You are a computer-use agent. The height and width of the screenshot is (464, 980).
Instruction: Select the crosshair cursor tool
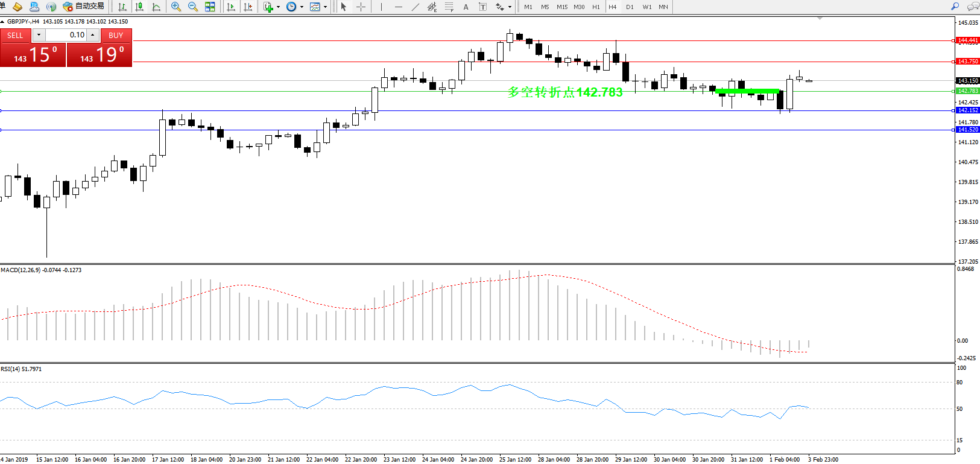pyautogui.click(x=361, y=7)
